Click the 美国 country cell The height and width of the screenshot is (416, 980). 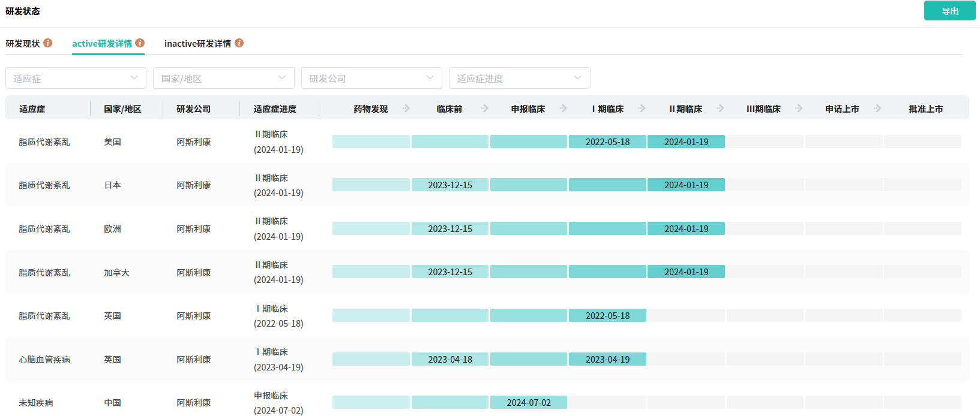112,142
